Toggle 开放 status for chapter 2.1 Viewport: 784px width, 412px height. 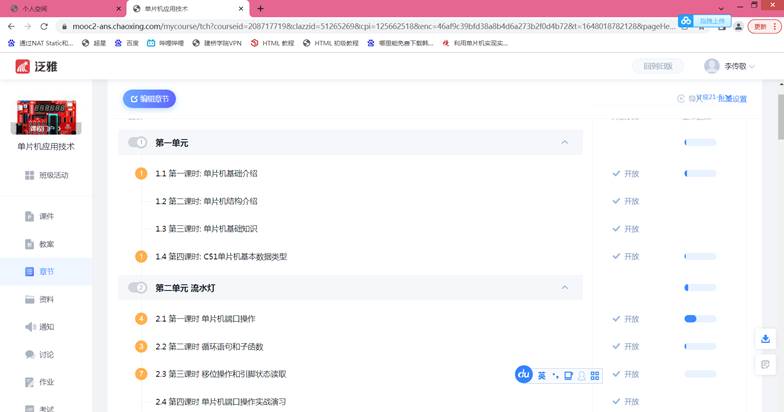(x=626, y=318)
